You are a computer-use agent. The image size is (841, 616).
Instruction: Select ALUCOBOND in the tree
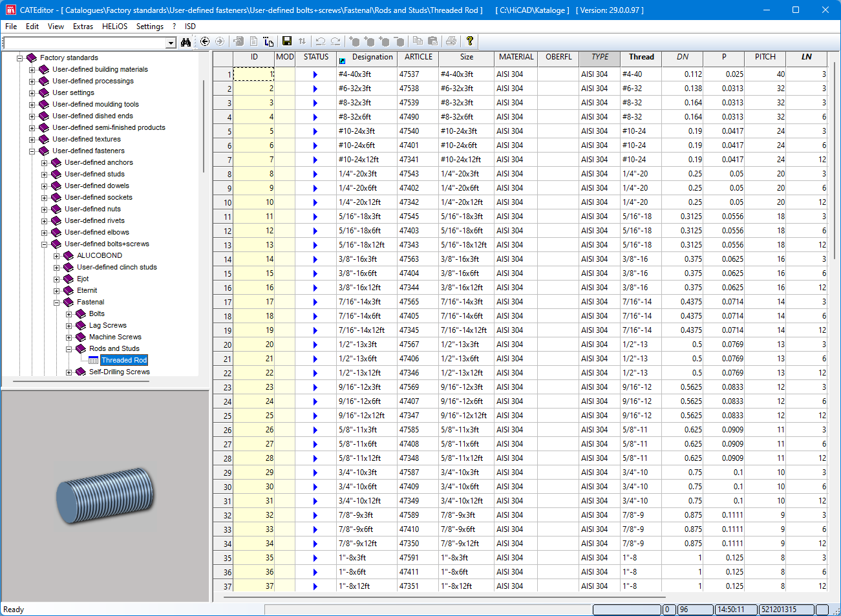99,255
